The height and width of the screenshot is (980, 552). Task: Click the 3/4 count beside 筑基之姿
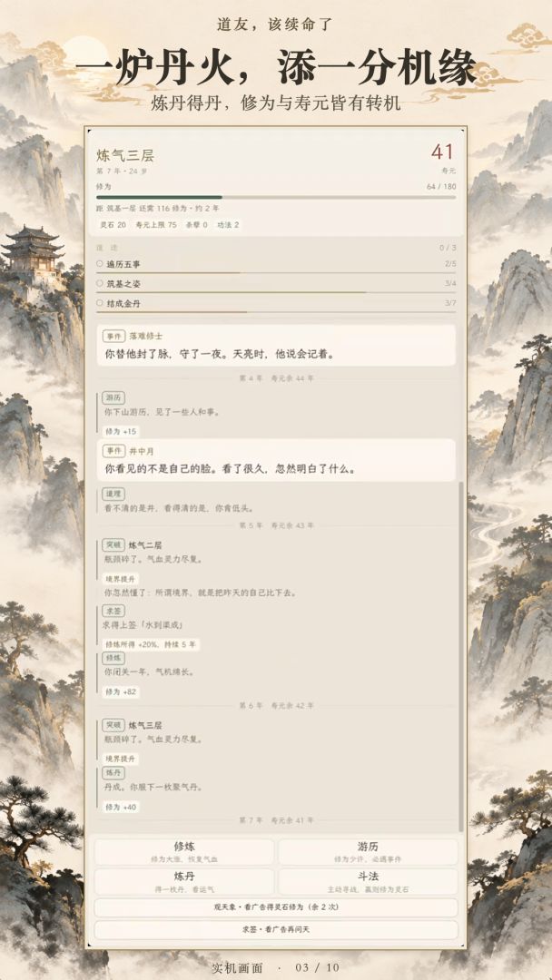(450, 283)
